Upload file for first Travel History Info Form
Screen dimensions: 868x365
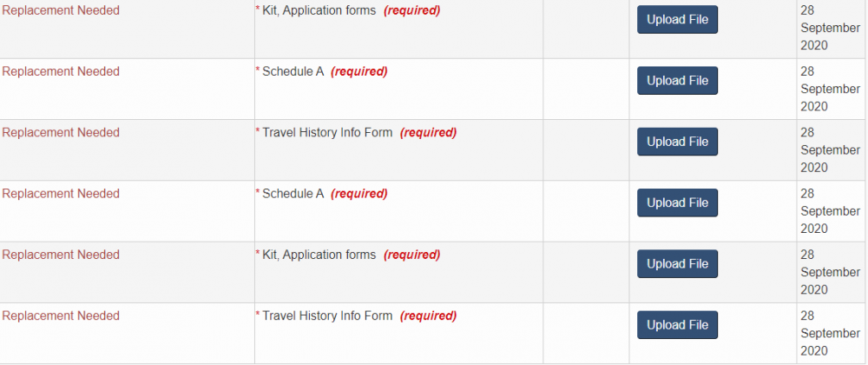(677, 142)
